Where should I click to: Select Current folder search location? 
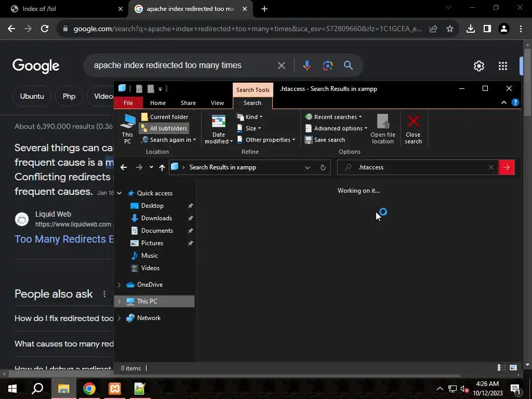[165, 117]
